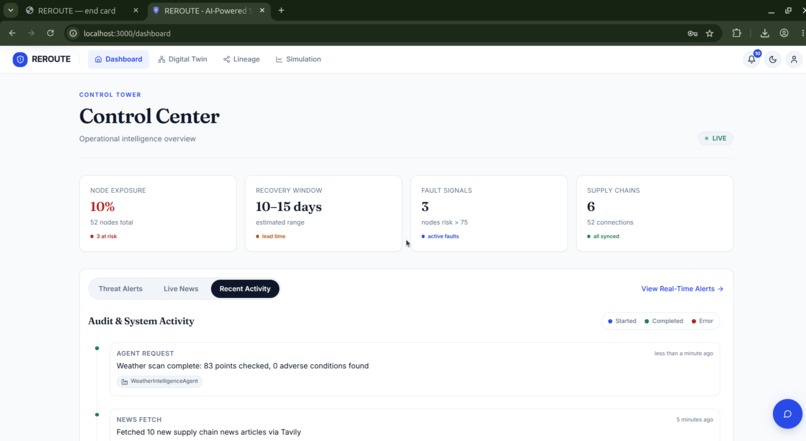806x441 pixels.
Task: Click the Fetched 10 new articles entry
Action: pos(415,425)
